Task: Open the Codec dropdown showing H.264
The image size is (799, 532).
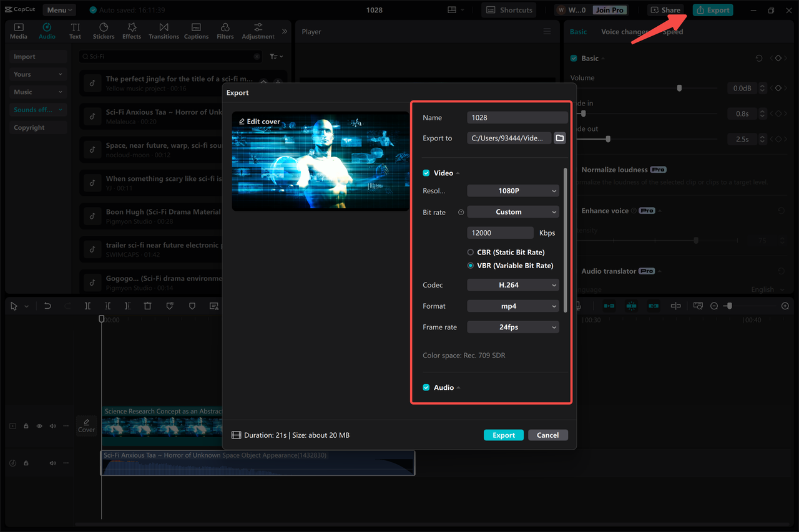Action: coord(513,284)
